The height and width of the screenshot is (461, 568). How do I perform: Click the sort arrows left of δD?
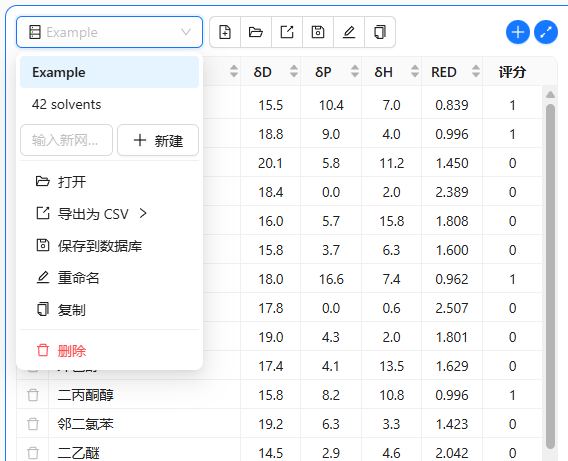pos(234,71)
